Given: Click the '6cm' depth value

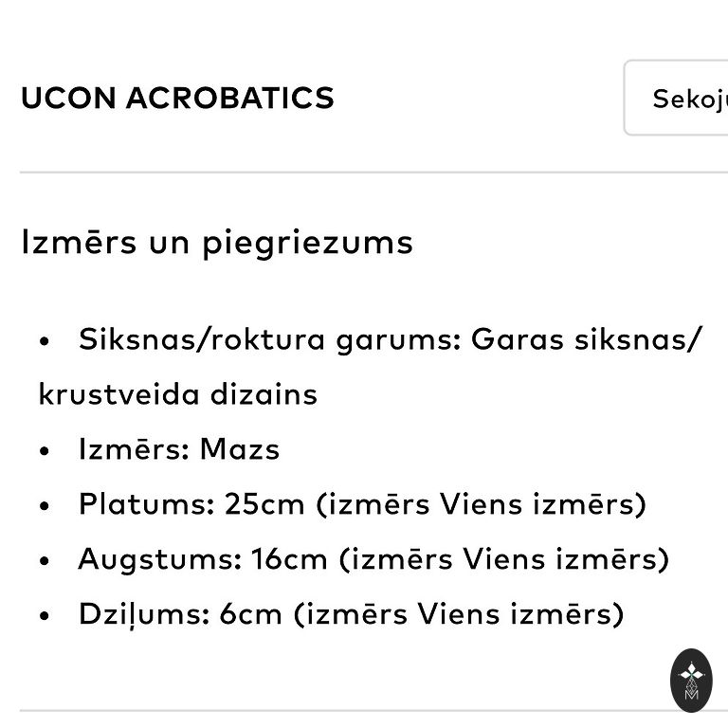Looking at the screenshot, I should (x=251, y=614).
